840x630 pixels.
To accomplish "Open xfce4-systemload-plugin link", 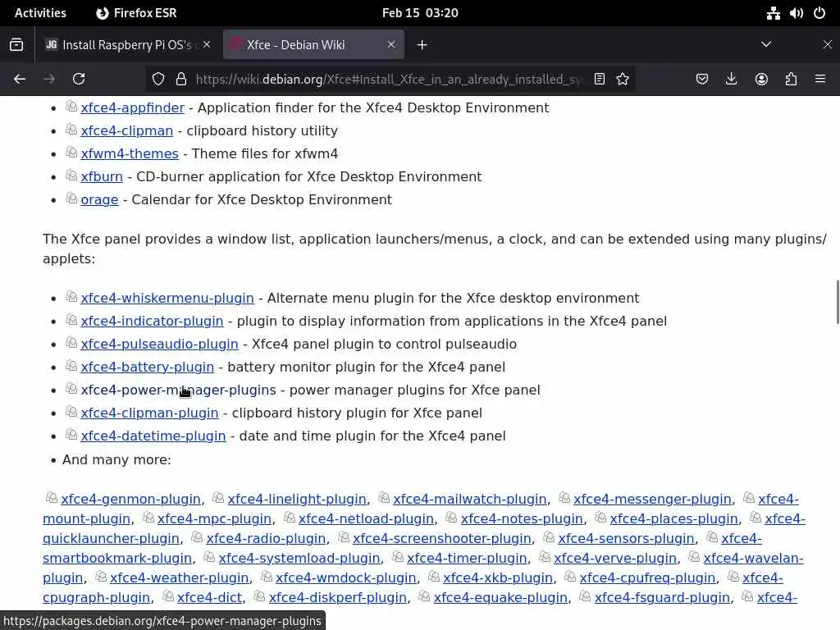I will coord(299,559).
